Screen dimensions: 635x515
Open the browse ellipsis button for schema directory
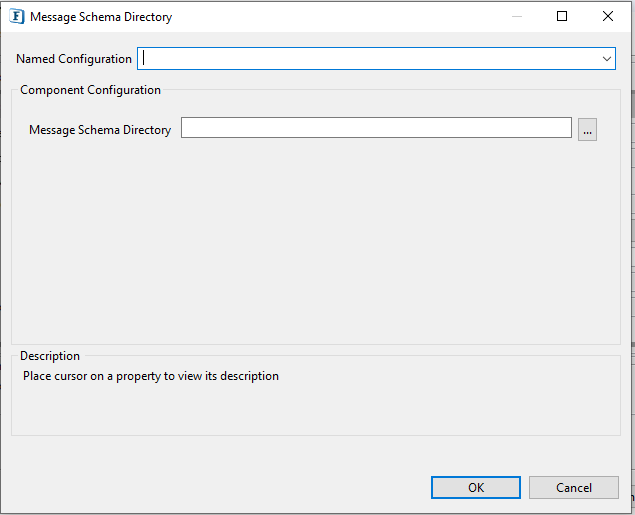[587, 130]
